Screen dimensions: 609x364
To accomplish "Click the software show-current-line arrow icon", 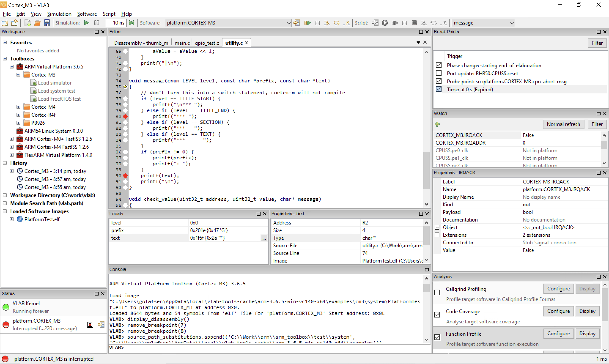I will click(296, 23).
